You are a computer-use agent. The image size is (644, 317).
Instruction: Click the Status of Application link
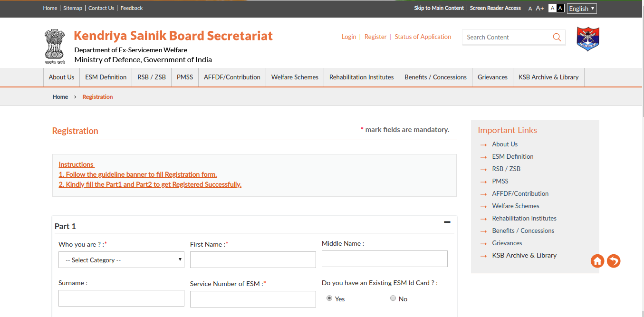(423, 37)
